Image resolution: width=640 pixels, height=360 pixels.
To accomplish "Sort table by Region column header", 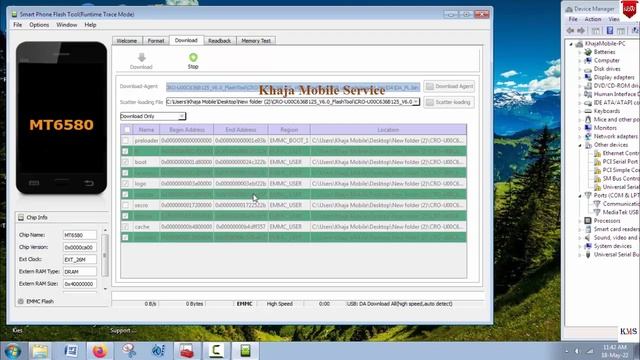I will pos(289,130).
